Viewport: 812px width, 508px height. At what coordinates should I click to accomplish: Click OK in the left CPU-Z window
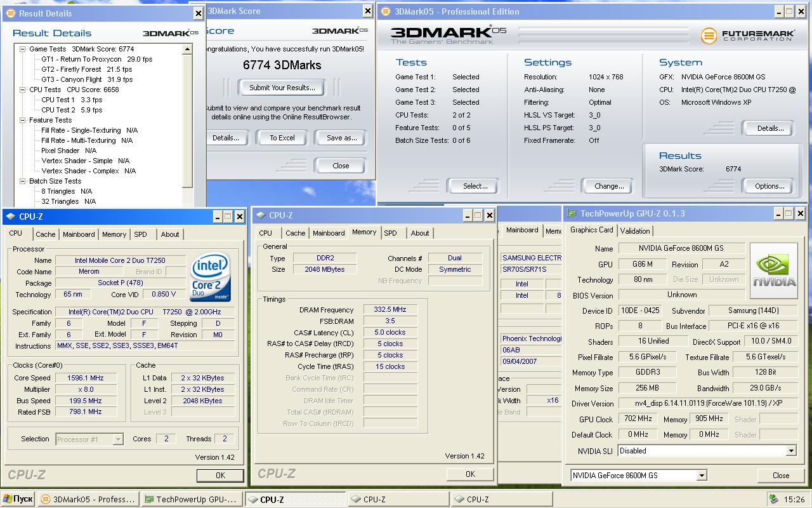[220, 475]
